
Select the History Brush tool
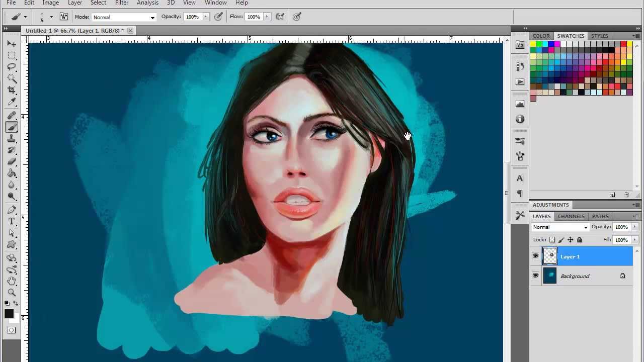(x=12, y=150)
